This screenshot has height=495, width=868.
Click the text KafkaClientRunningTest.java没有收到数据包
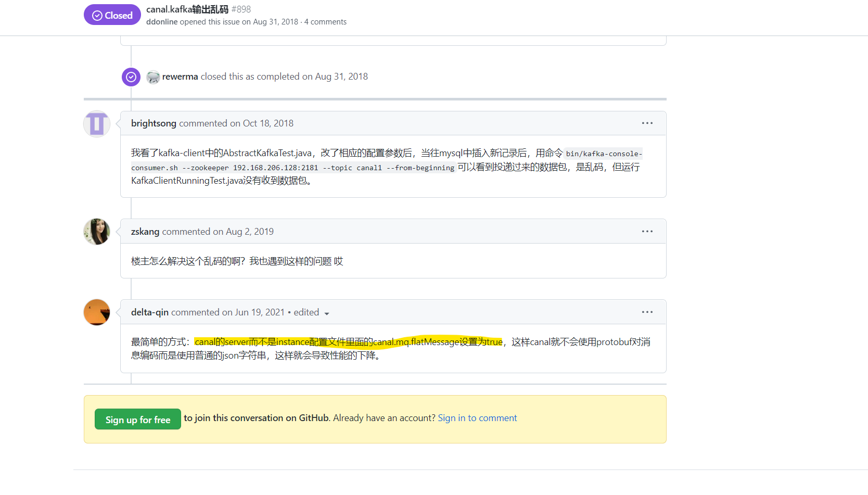click(222, 181)
